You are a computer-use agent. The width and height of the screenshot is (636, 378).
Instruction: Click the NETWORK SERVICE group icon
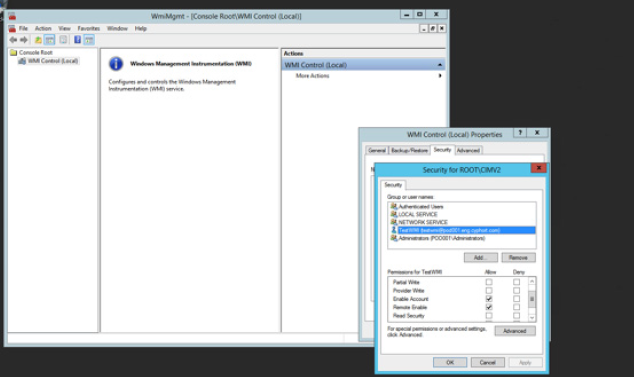tap(393, 222)
